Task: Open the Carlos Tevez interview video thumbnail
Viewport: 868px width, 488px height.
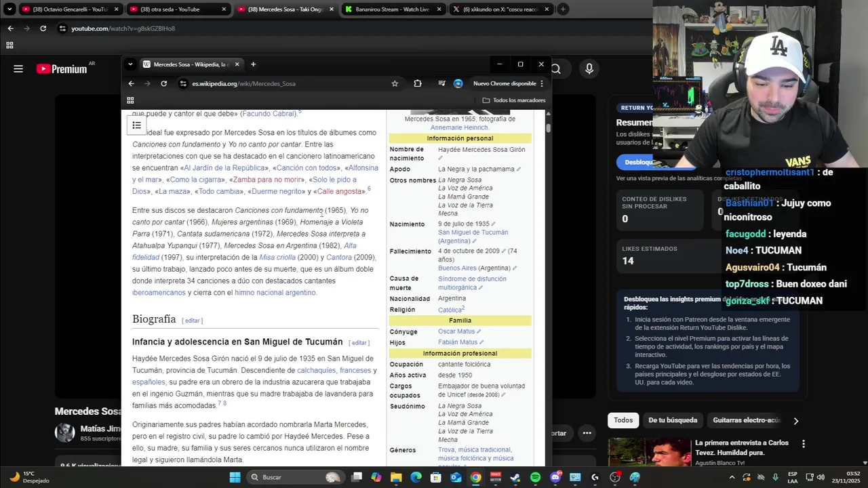Action: (x=649, y=452)
